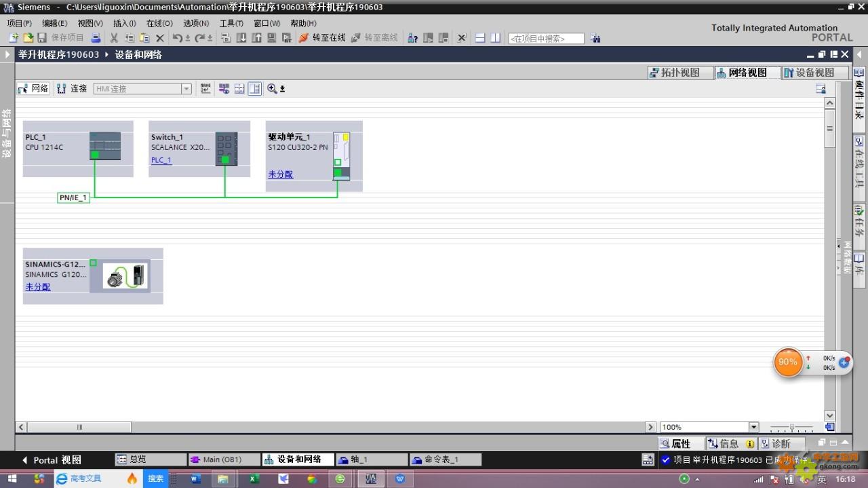The image size is (868, 488).
Task: Open the 轴_1 editor tab
Action: click(x=372, y=459)
